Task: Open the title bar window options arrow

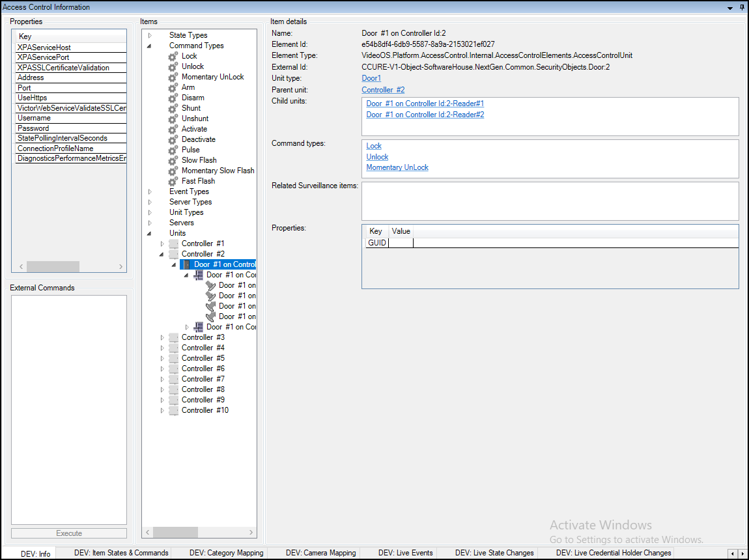Action: [730, 8]
